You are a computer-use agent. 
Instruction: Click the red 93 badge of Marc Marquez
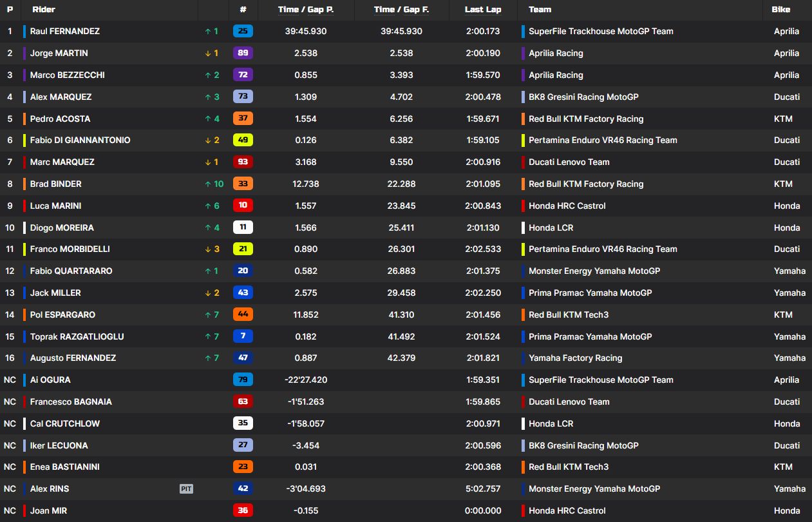point(243,162)
